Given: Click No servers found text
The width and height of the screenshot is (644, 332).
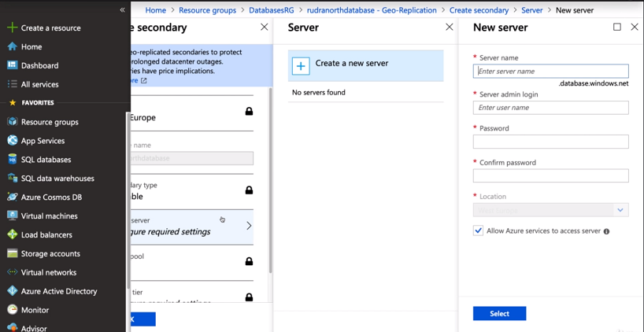Looking at the screenshot, I should point(318,92).
